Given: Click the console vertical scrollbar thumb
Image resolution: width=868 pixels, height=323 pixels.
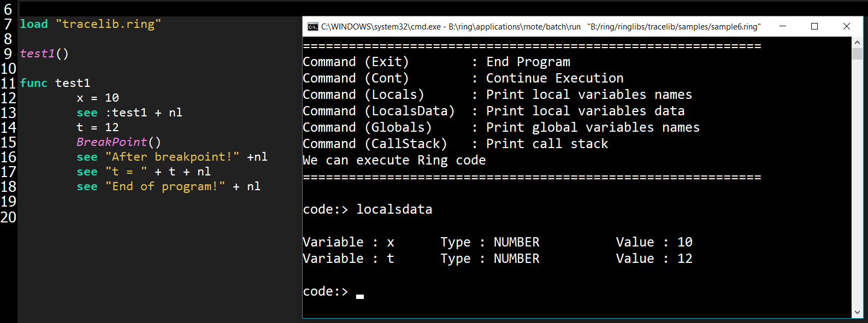Looking at the screenshot, I should point(857,54).
